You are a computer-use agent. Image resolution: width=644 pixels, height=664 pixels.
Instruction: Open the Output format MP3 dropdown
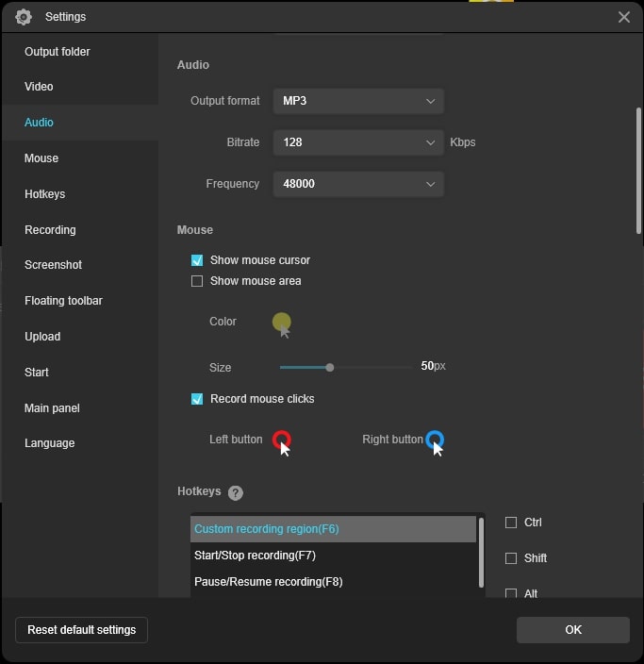(358, 101)
